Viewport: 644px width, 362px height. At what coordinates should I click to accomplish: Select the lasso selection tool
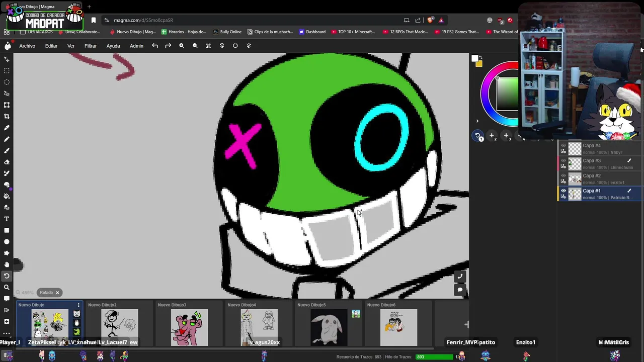coord(7,94)
